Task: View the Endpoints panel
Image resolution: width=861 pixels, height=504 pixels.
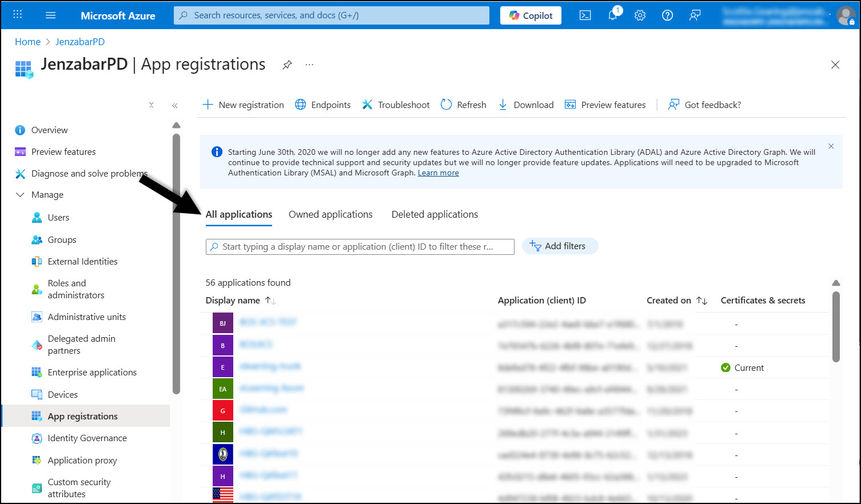Action: tap(323, 105)
